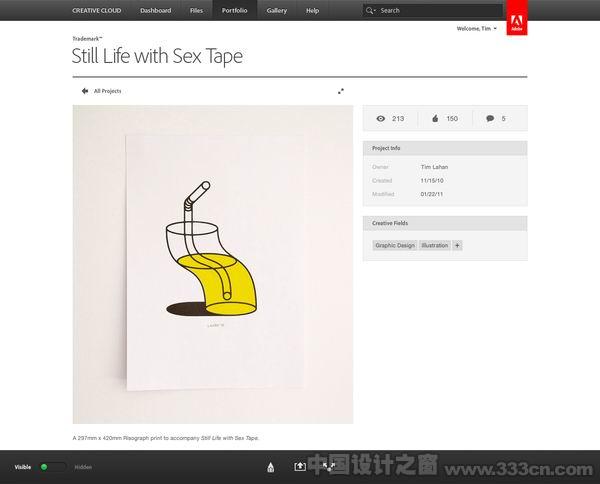Image resolution: width=600 pixels, height=484 pixels.
Task: Click the search magnifier icon
Action: coord(369,11)
